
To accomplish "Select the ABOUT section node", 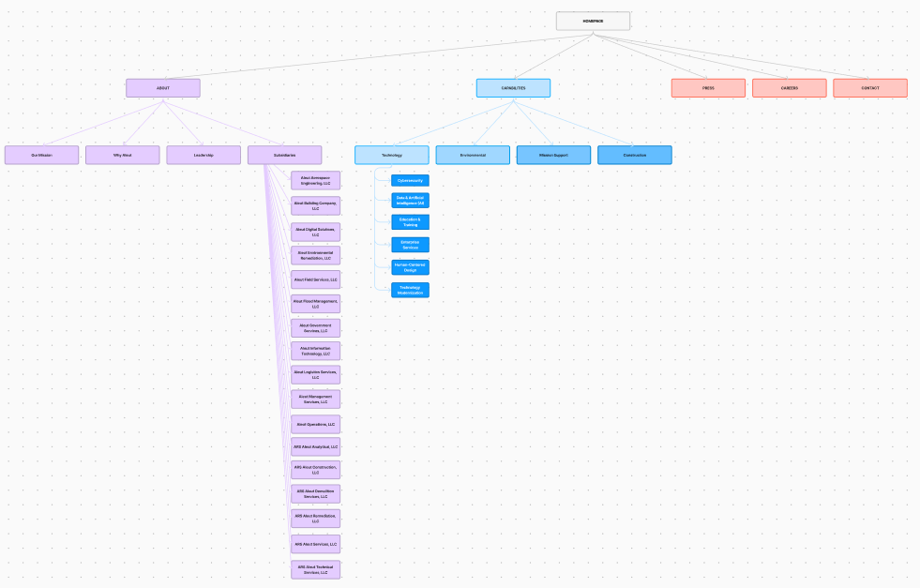I will (163, 88).
